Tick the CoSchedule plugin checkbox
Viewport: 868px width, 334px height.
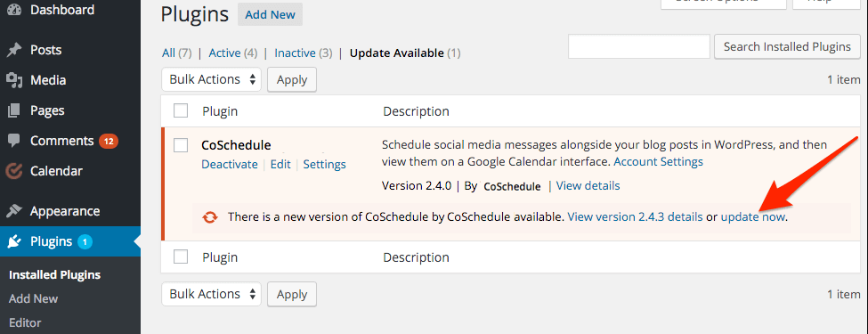tap(181, 145)
